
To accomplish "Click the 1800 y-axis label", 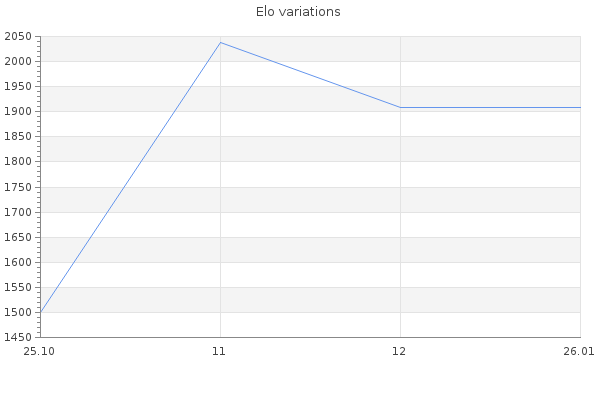I will (x=18, y=162).
